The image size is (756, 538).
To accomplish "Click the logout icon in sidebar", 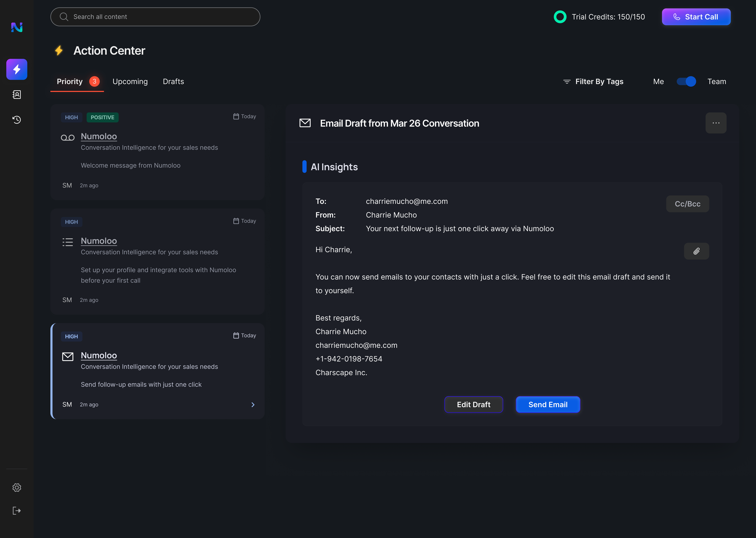I will click(17, 510).
